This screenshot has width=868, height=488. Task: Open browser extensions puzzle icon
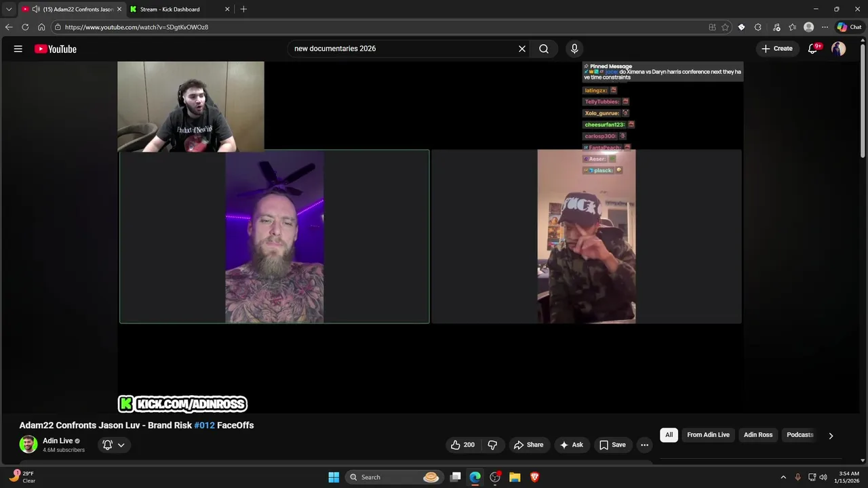tap(758, 27)
